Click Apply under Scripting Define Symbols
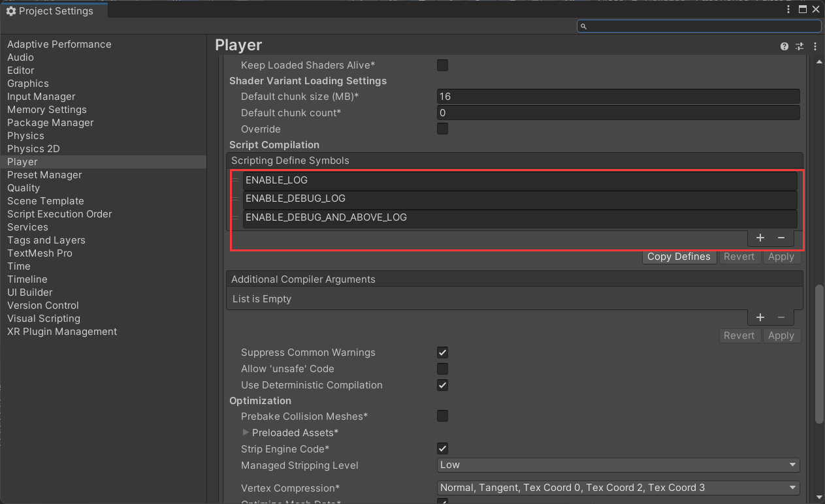The width and height of the screenshot is (825, 504). [x=781, y=257]
